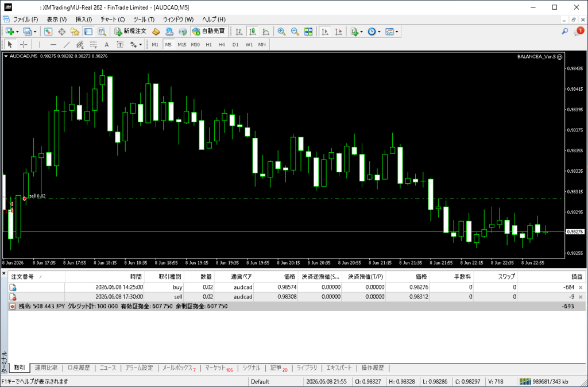Close the terminal panel with x
This screenshot has width=588, height=387.
[4, 273]
